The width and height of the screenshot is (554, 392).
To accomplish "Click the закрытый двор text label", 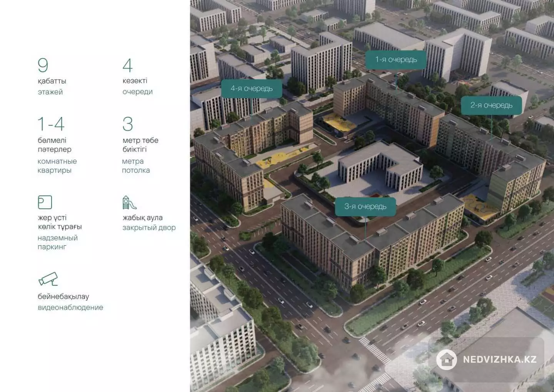I will (149, 228).
